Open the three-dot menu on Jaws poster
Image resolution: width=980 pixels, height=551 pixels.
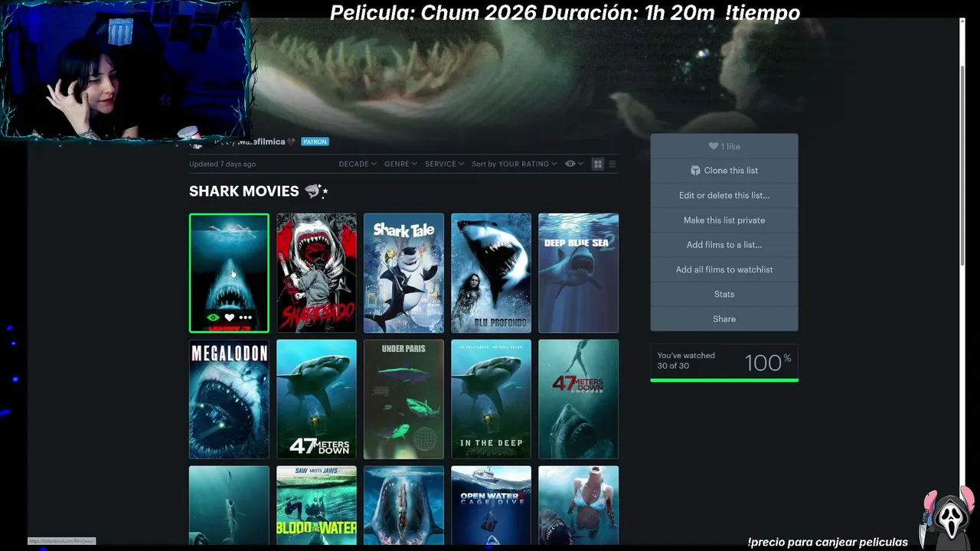tap(245, 318)
